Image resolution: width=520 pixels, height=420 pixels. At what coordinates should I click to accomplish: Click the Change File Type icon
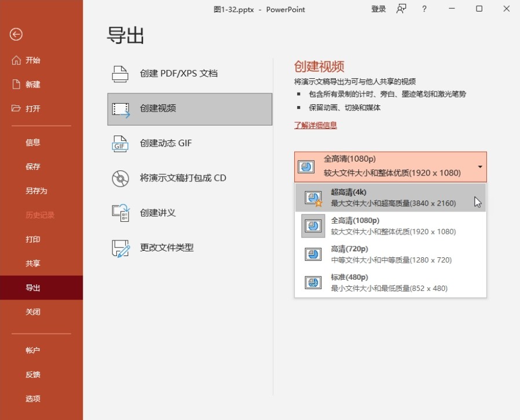(x=120, y=248)
